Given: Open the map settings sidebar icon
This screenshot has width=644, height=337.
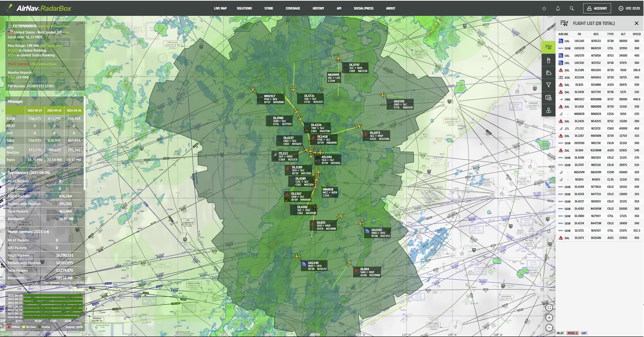Looking at the screenshot, I should click(x=548, y=98).
